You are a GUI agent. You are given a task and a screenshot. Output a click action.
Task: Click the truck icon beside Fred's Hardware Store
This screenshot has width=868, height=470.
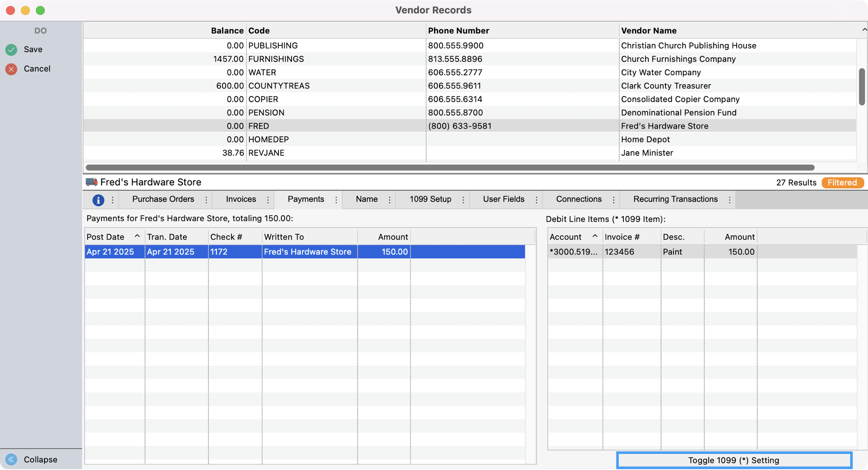pyautogui.click(x=92, y=182)
